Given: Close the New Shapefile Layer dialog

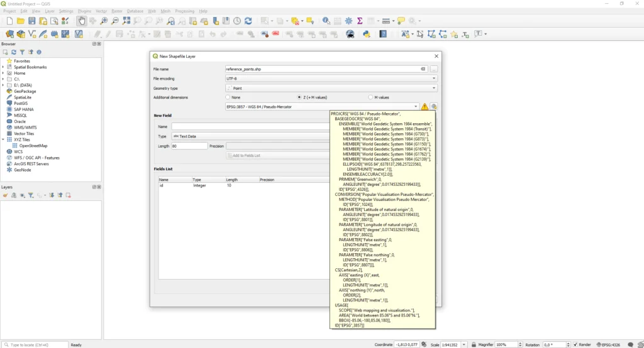Looking at the screenshot, I should tap(436, 57).
